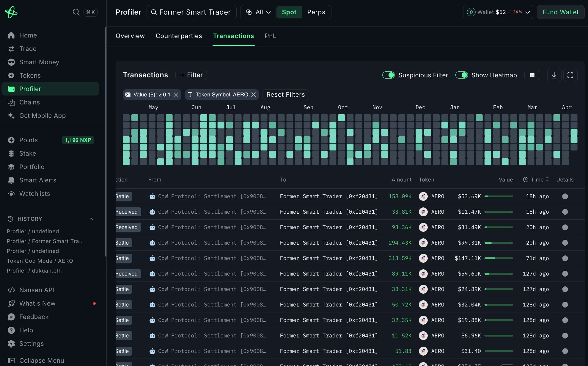
Task: Click the $6.96K value cell
Action: coord(471,336)
